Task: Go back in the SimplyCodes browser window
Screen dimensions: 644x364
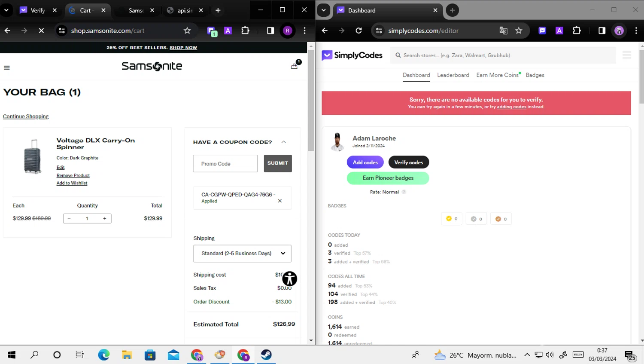Action: pyautogui.click(x=325, y=31)
